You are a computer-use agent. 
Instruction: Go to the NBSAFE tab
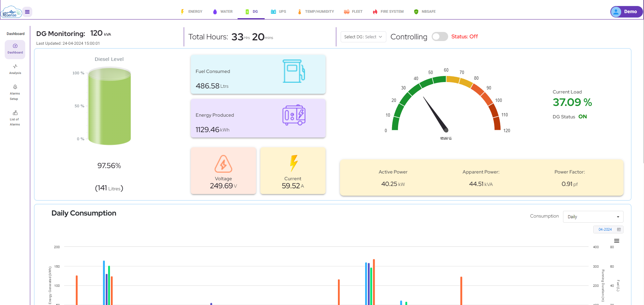425,11
